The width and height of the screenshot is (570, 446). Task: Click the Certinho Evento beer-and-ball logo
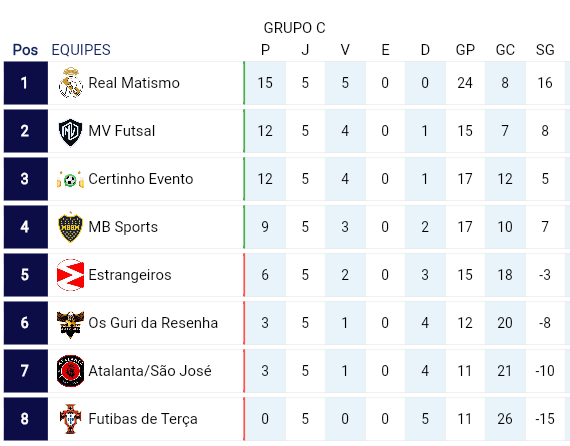pos(70,179)
